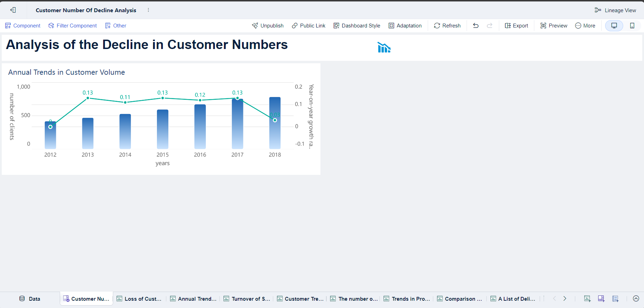The image size is (644, 308).
Task: Click the 2018 growth rate data point
Action: click(x=275, y=120)
